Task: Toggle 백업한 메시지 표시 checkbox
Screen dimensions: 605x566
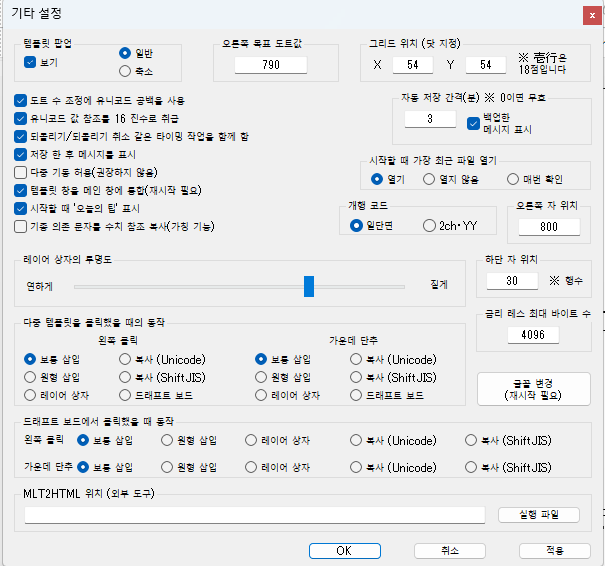Action: 473,123
